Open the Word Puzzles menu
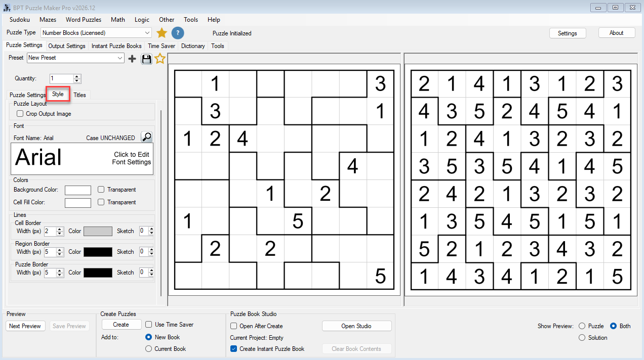 coord(84,20)
